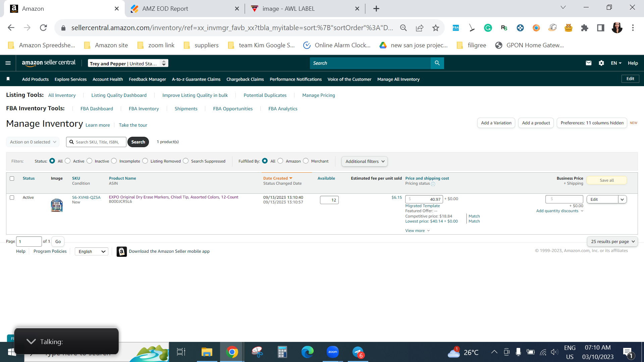
Task: Select Incomplete status radio button
Action: point(114,161)
